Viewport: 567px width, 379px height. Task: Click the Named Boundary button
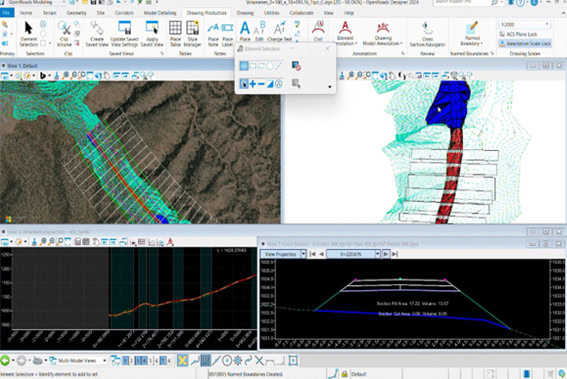point(472,34)
